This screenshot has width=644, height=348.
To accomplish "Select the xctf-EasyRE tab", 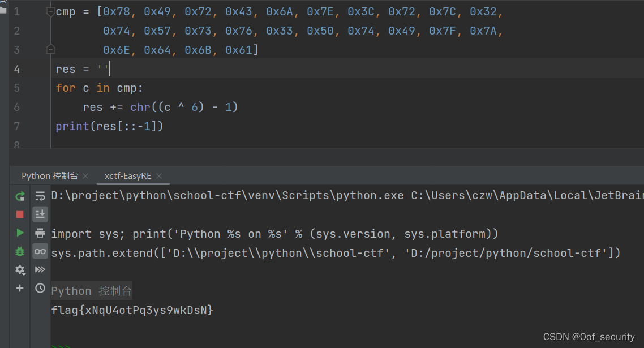I will coord(127,176).
